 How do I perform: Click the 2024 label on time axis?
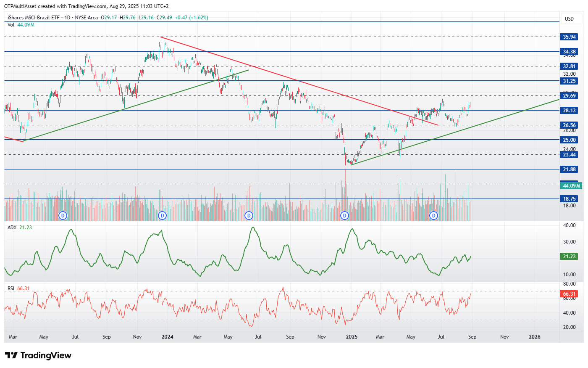click(x=167, y=337)
